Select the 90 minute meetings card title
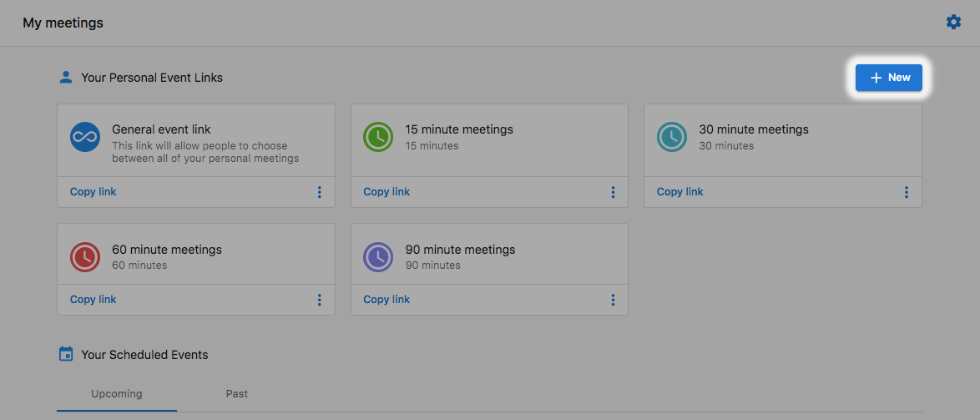Image resolution: width=980 pixels, height=420 pixels. pos(460,250)
